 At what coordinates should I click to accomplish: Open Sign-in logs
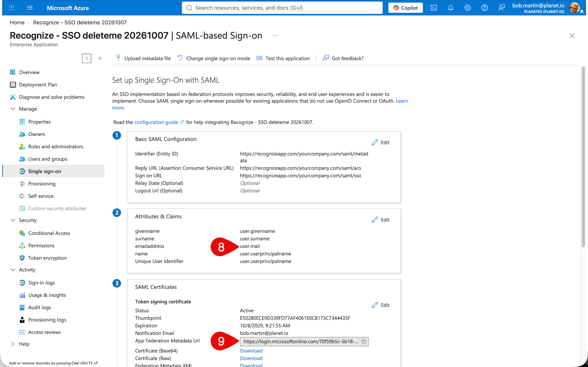pyautogui.click(x=41, y=283)
